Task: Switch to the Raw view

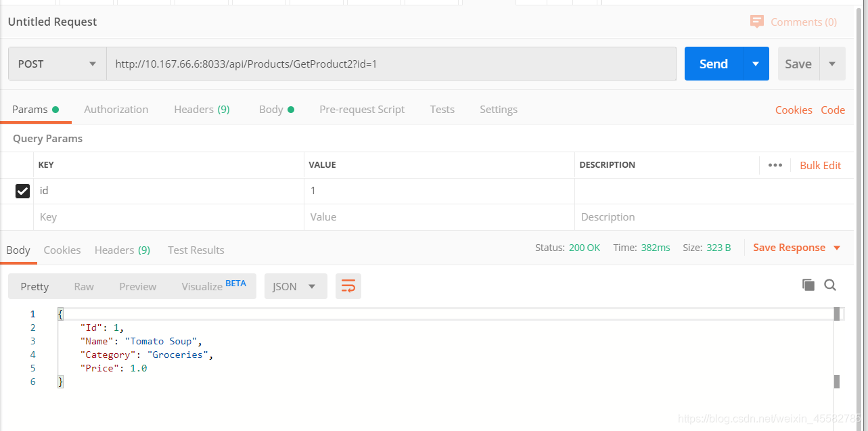Action: pos(84,286)
